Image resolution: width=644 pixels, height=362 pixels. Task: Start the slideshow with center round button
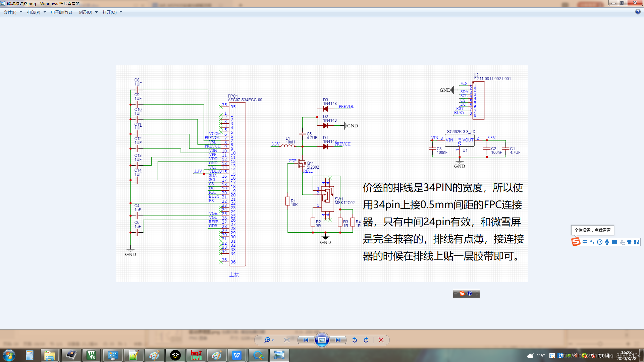tap(322, 340)
